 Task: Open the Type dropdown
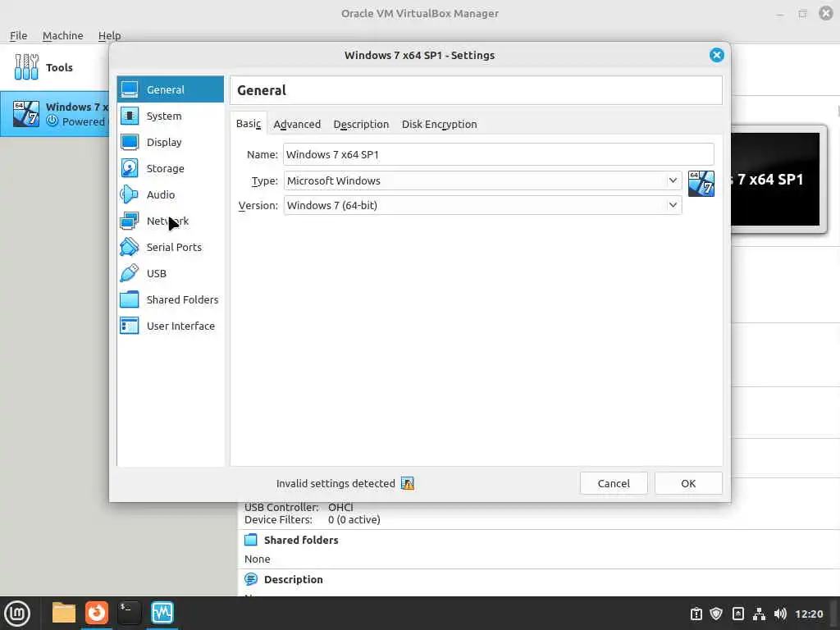coord(482,180)
